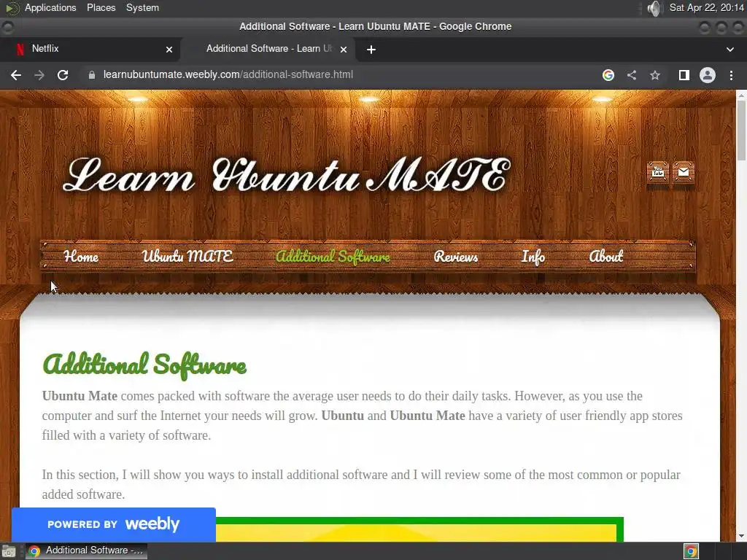The image size is (747, 560).
Task: Click the Chrome icon in the bottom-right panel
Action: point(691,551)
